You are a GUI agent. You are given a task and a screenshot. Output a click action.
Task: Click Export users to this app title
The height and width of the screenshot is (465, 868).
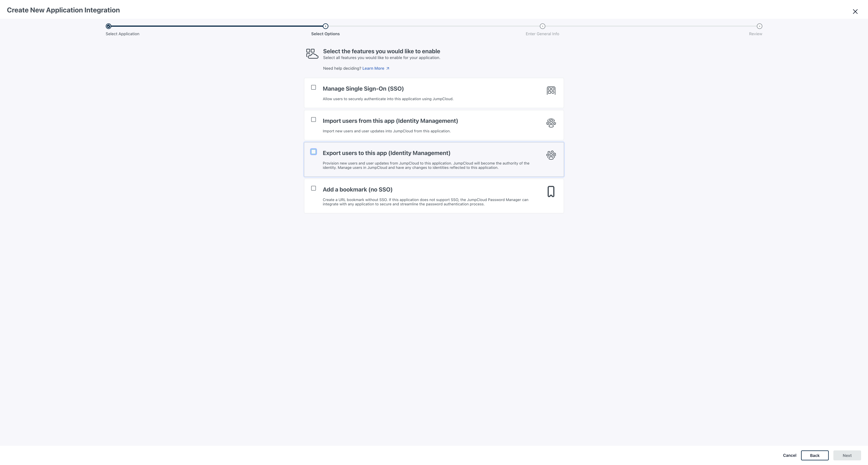[387, 153]
